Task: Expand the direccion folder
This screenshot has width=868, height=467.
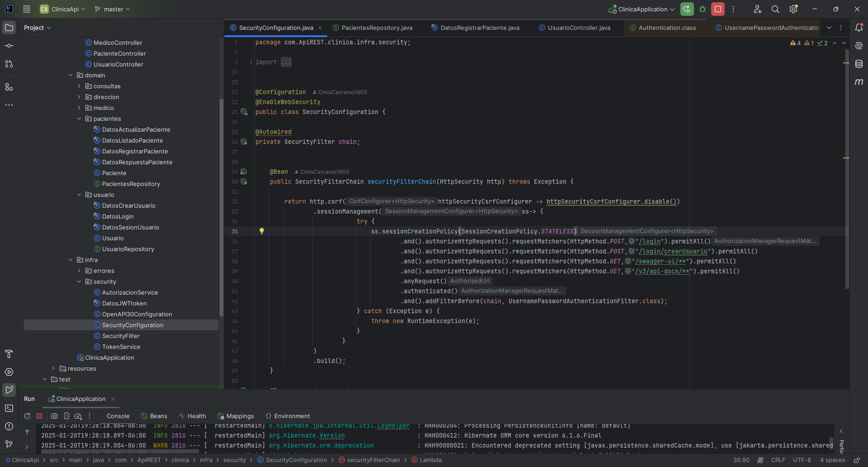Action: (79, 97)
